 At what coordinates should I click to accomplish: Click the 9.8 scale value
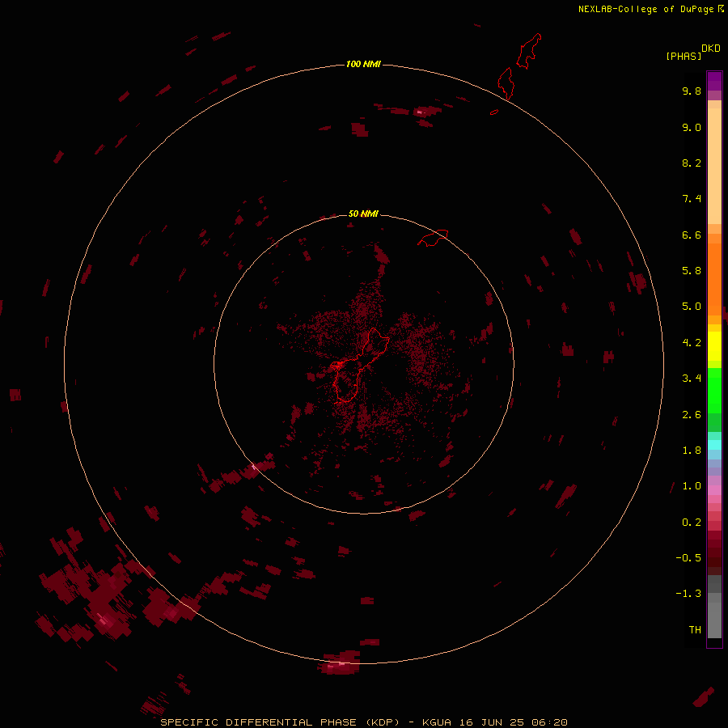[692, 91]
